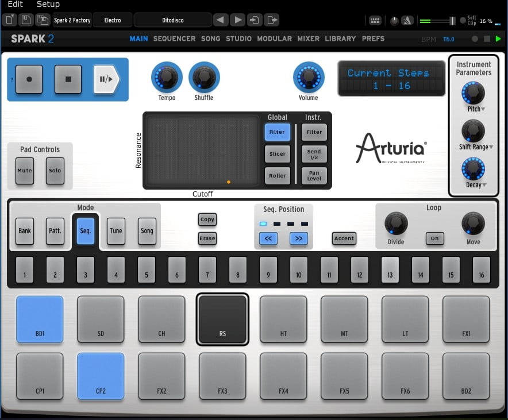Select Patt. mode
Image resolution: width=508 pixels, height=420 pixels.
(x=55, y=231)
